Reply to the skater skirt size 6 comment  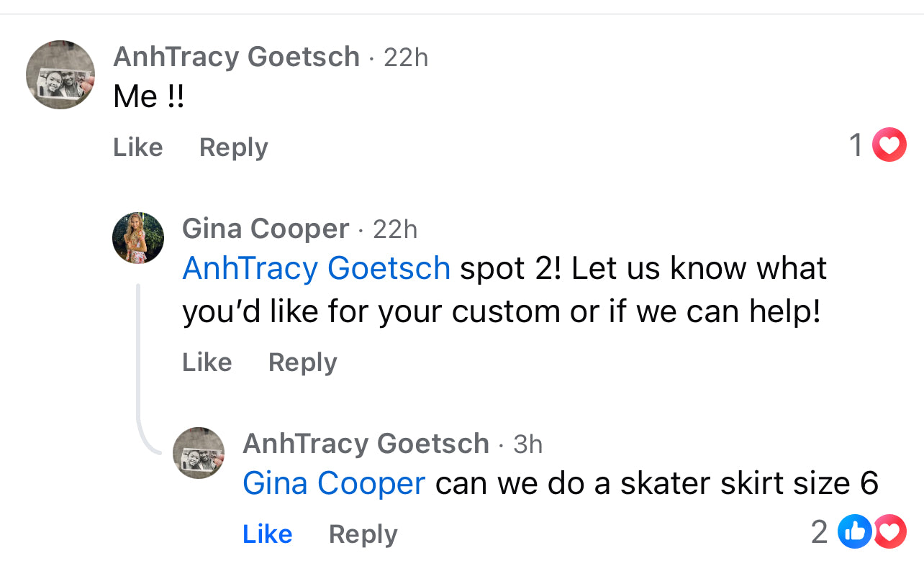point(363,534)
